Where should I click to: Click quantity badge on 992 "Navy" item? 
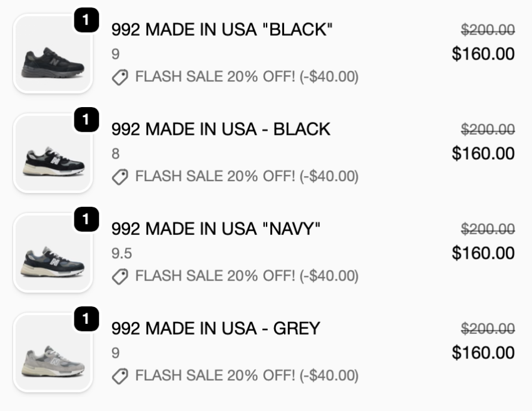[86, 219]
